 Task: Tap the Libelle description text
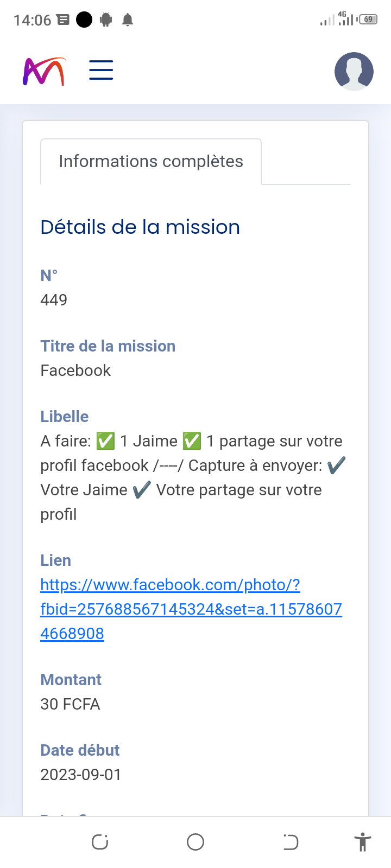point(191,477)
